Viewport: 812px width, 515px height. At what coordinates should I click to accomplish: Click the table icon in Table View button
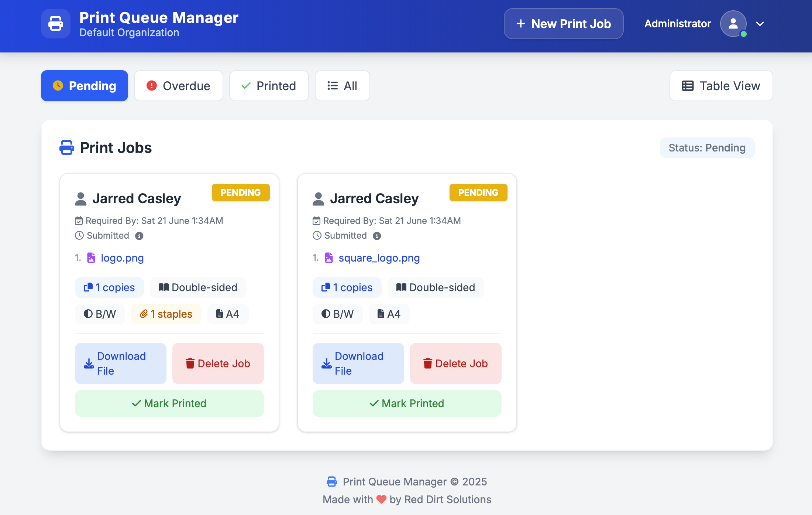688,86
